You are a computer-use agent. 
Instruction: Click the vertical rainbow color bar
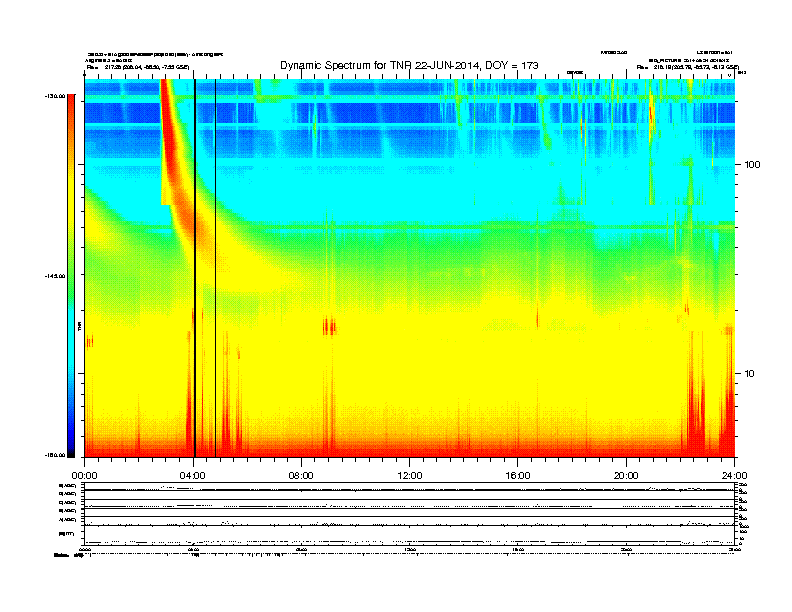click(x=71, y=276)
